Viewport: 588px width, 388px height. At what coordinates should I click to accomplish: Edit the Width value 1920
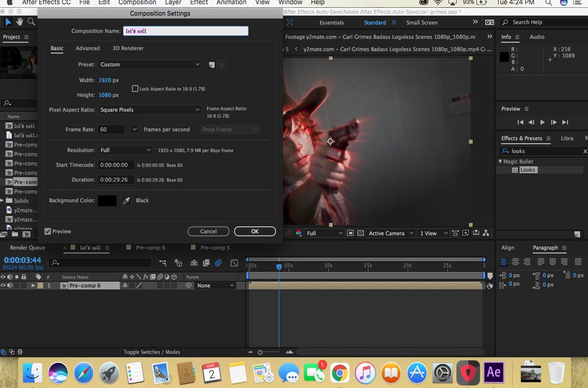[x=105, y=80]
